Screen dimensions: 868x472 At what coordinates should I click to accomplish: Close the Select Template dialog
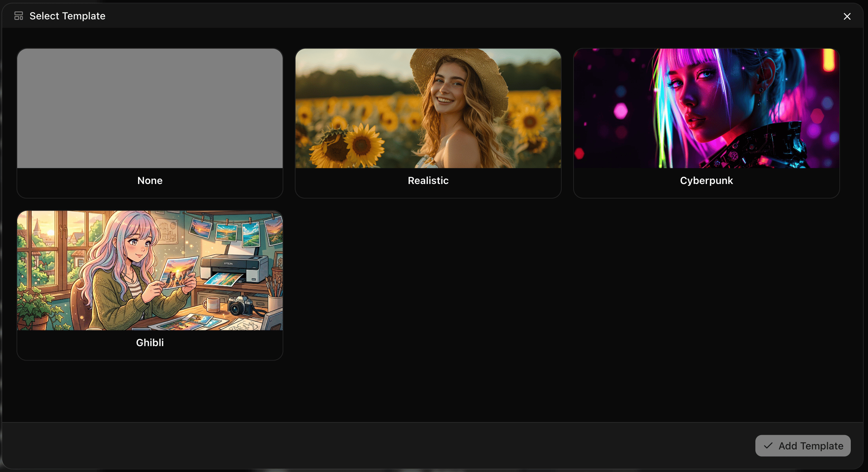(x=847, y=16)
